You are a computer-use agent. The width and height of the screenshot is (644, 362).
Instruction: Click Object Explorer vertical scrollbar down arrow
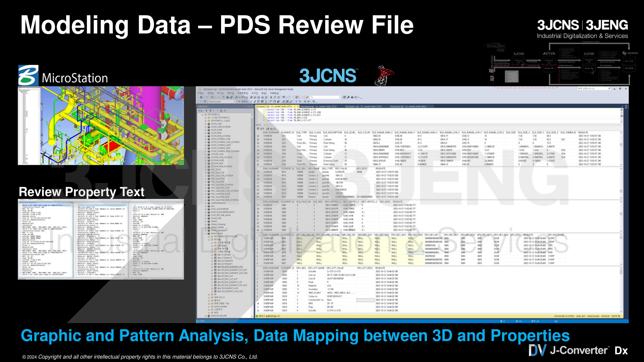click(x=252, y=317)
